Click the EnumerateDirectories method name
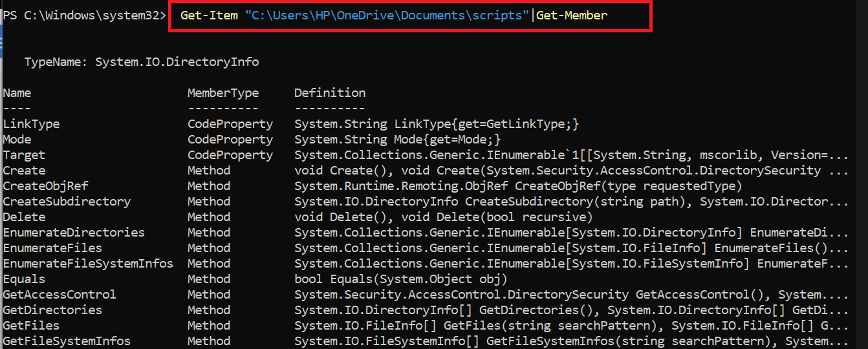 tap(74, 233)
